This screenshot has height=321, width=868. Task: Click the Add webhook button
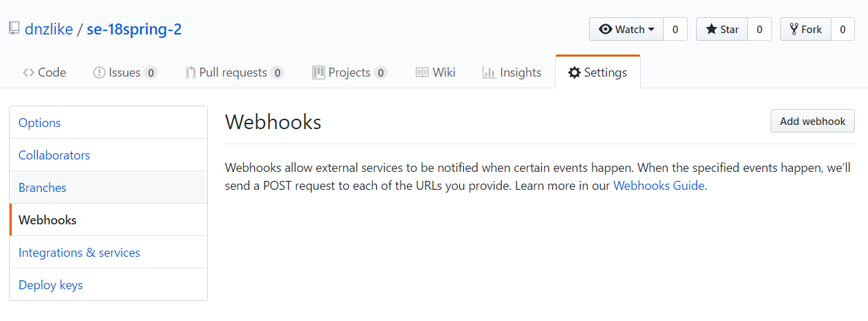[x=813, y=121]
